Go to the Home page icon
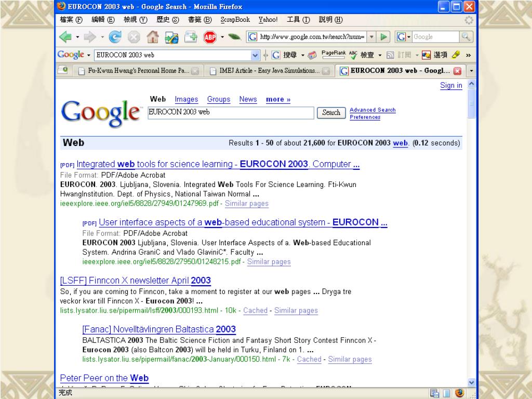 (153, 37)
